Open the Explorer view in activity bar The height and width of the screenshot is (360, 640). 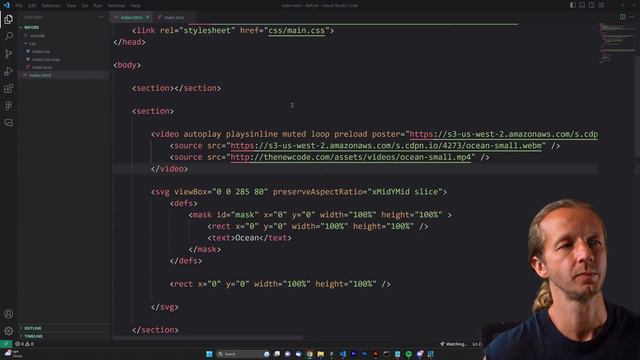tap(9, 19)
